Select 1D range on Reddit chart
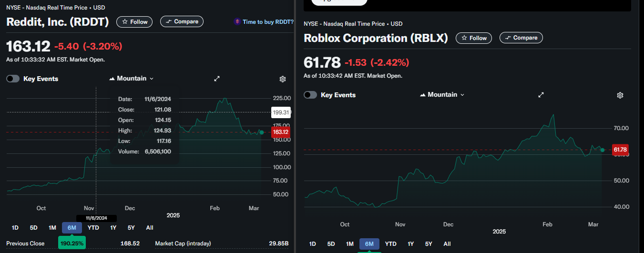This screenshot has width=644, height=253. pyautogui.click(x=15, y=227)
